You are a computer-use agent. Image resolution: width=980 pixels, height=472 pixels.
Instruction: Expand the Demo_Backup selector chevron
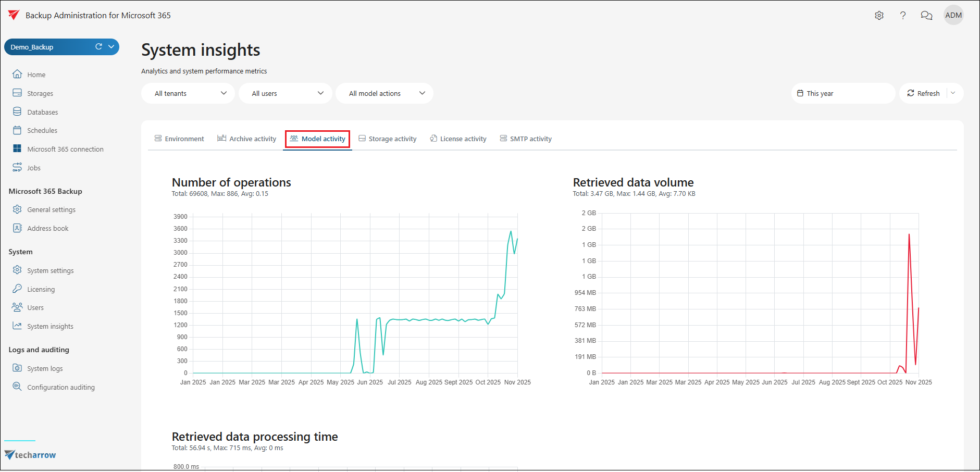[111, 47]
